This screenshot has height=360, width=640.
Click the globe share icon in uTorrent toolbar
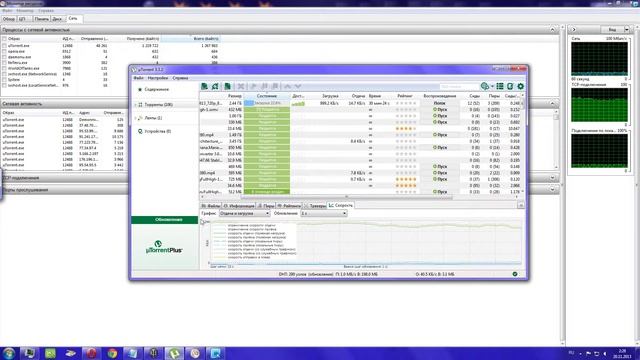point(484,86)
